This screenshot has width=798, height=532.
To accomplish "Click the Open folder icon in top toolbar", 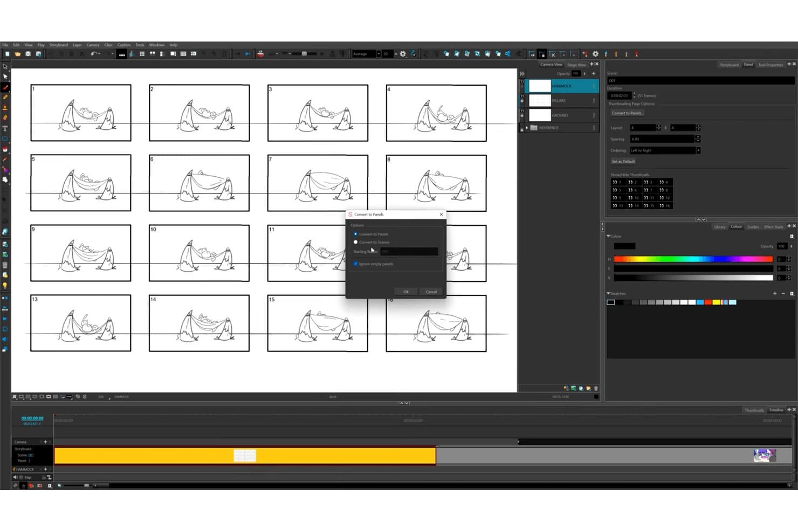I will [18, 54].
